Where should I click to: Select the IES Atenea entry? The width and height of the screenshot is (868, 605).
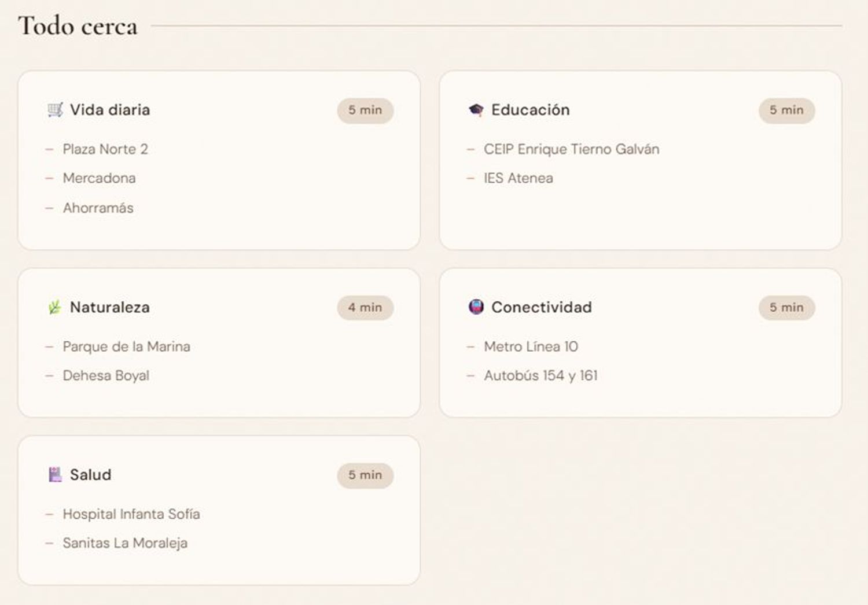[518, 178]
